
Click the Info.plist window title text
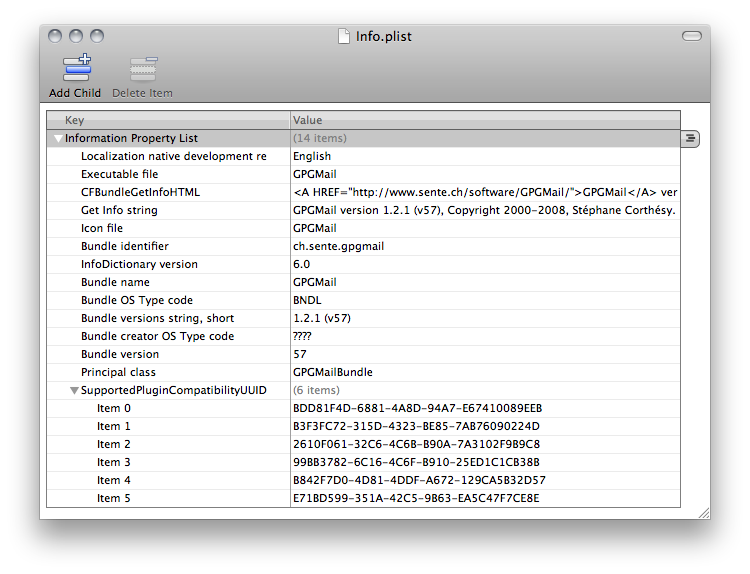coord(384,36)
